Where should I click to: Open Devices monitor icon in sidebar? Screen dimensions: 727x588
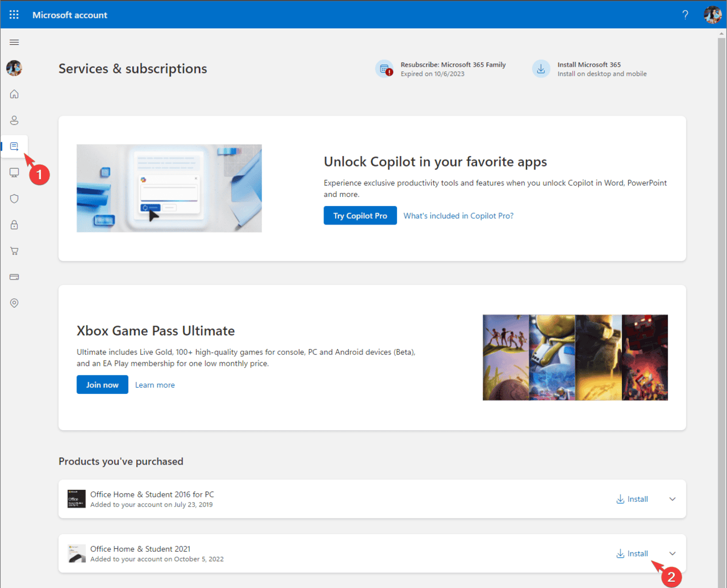tap(14, 173)
